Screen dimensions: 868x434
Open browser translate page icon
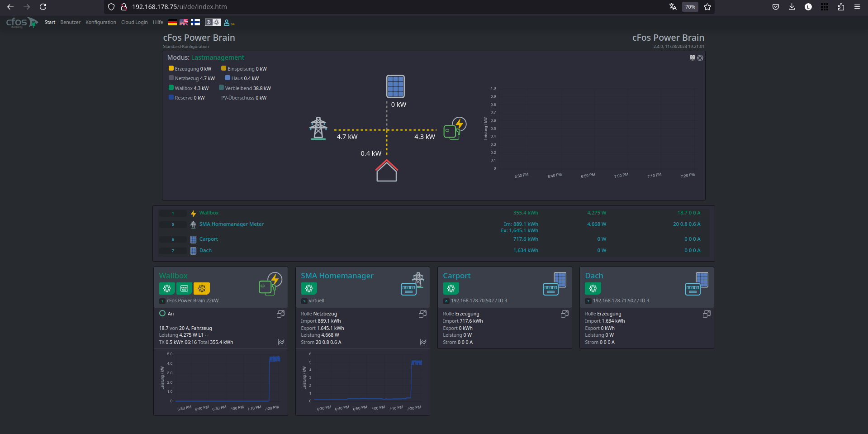(x=673, y=7)
